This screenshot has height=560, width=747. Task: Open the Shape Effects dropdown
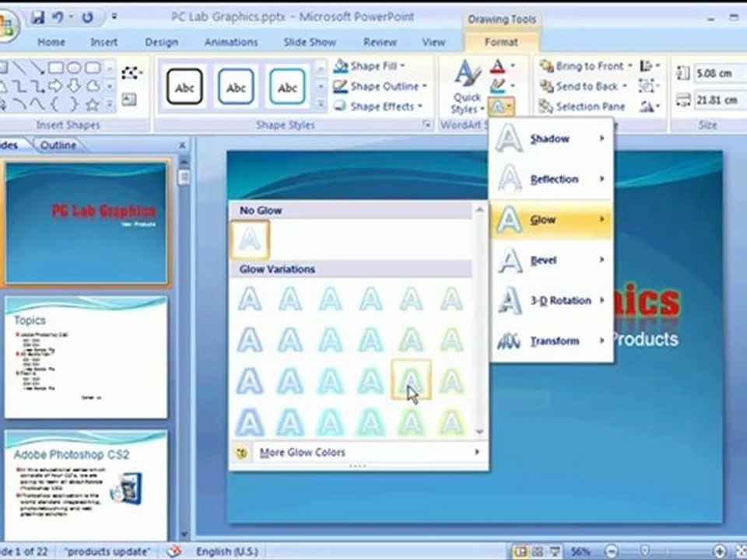(x=378, y=107)
